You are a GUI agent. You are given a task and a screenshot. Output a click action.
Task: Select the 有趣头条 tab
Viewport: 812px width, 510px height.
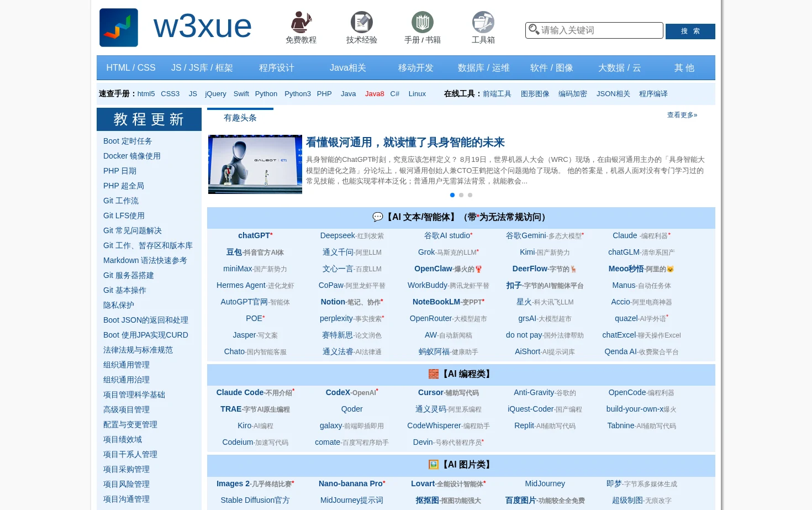(240, 118)
